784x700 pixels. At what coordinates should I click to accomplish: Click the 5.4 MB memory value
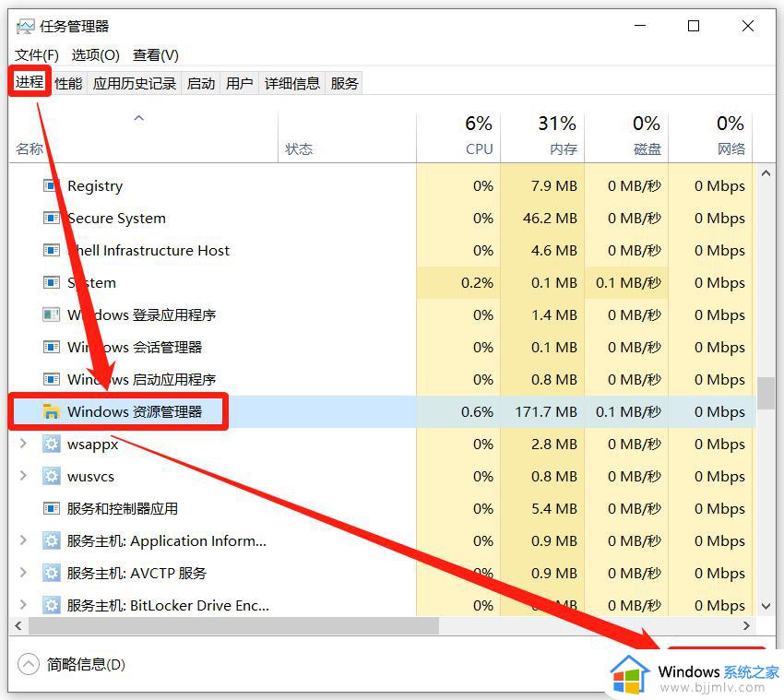554,508
